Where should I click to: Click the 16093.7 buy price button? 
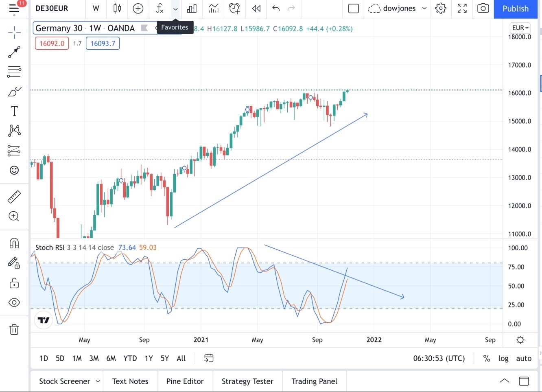pos(103,43)
